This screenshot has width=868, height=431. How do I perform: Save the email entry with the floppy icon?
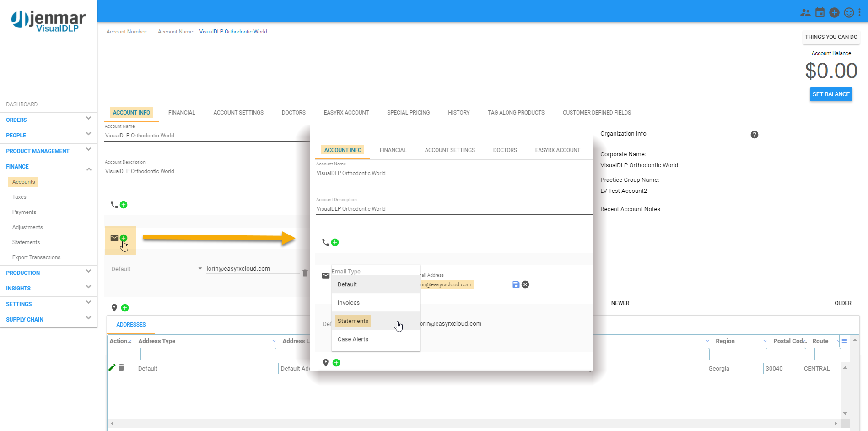coord(516,284)
